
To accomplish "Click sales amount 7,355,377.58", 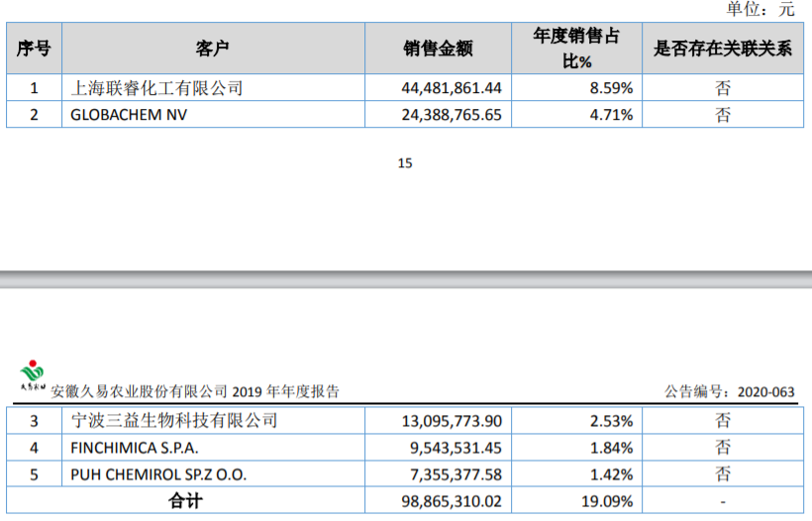I will [x=456, y=474].
